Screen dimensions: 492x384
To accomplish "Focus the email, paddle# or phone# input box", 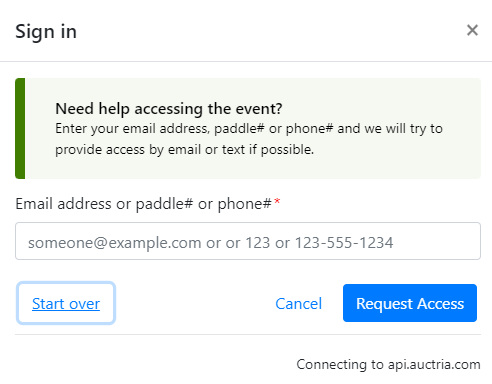I will pyautogui.click(x=248, y=241).
